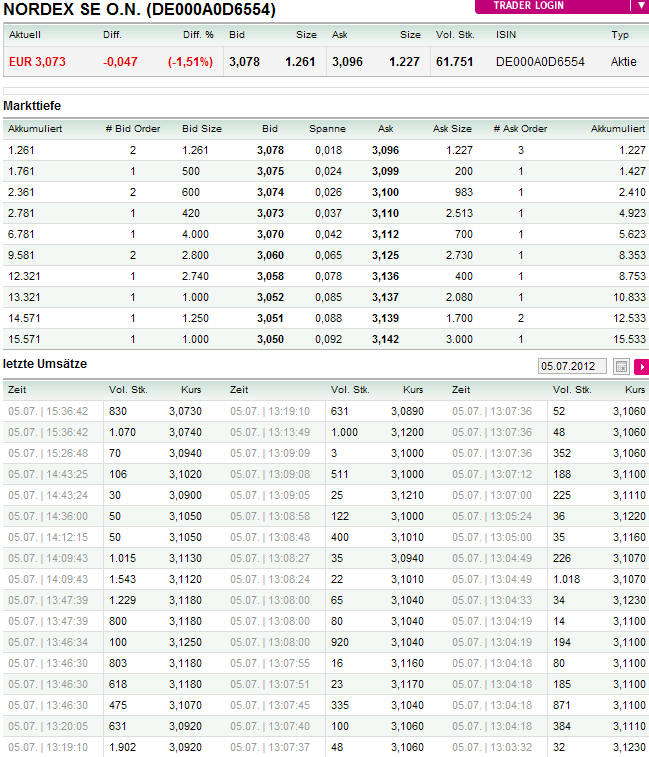Screen dimensions: 649x757
Task: Click trade time 13:13:49
Action: 270,433
